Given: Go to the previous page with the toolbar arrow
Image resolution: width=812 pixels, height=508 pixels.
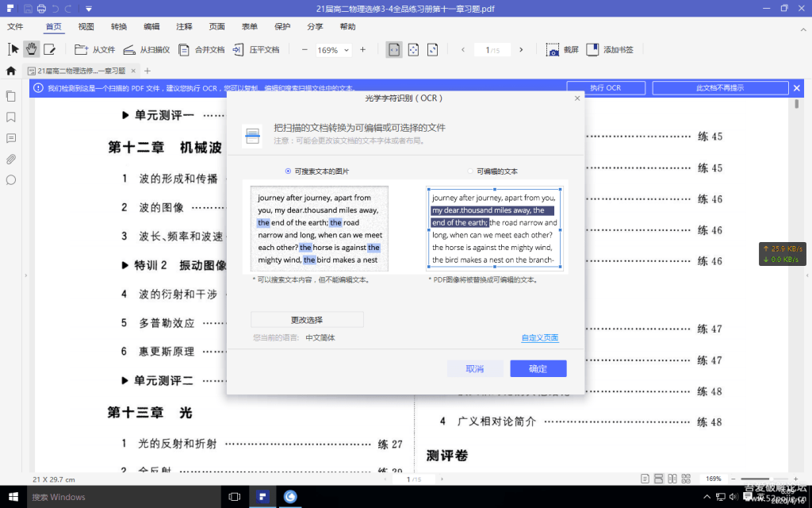Looking at the screenshot, I should coord(463,50).
